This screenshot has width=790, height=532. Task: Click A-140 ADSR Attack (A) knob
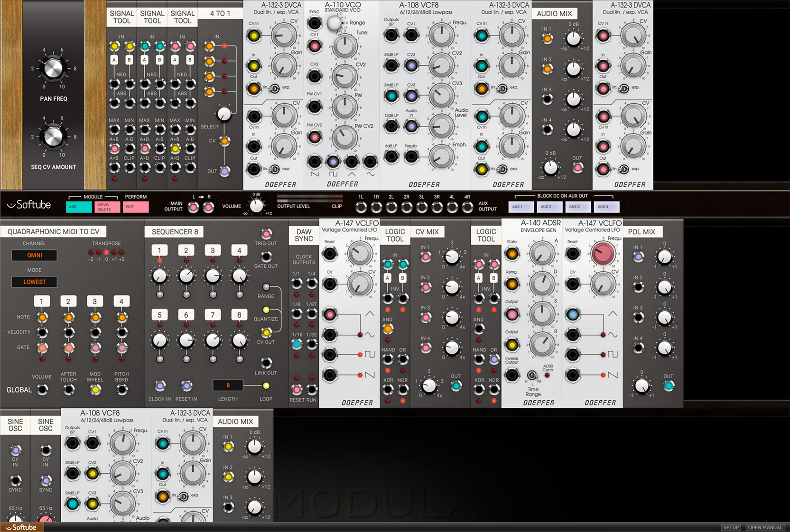(x=542, y=253)
